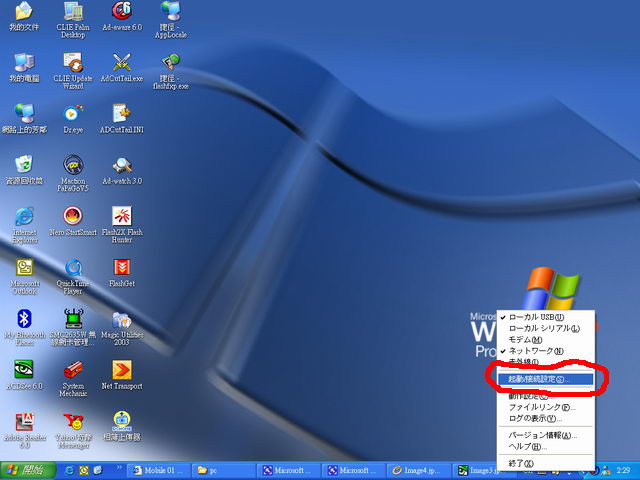The image size is (640, 480).
Task: Choose ヘルプ in the tray menu
Action: coord(545,447)
